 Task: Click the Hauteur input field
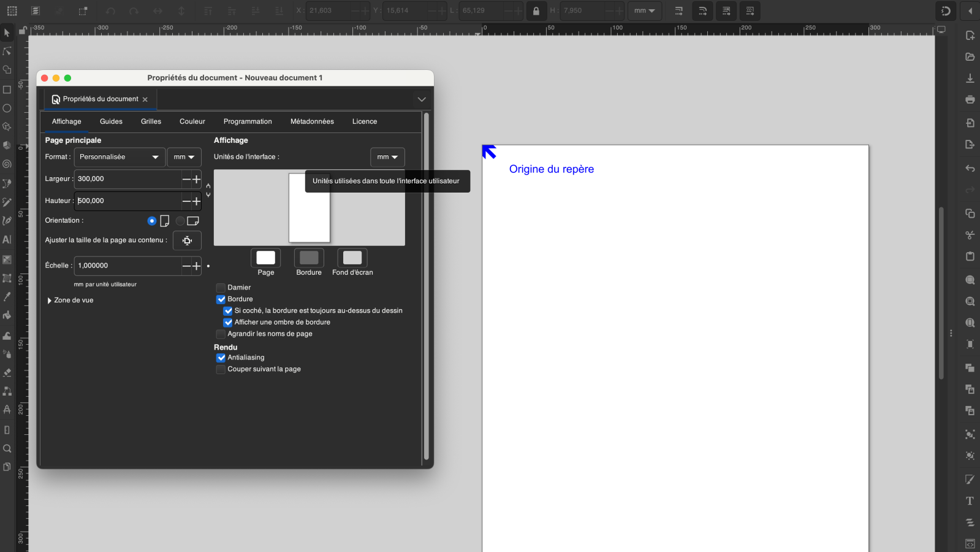click(x=127, y=201)
